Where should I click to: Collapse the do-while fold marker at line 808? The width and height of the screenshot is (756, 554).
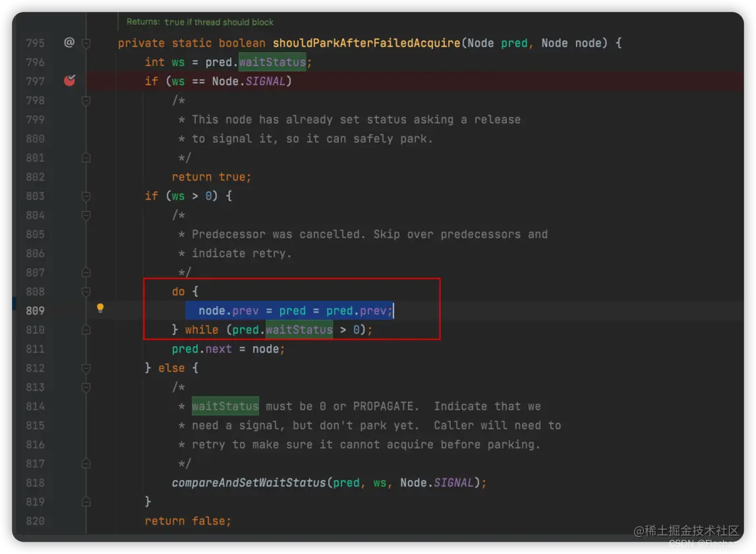(x=86, y=292)
